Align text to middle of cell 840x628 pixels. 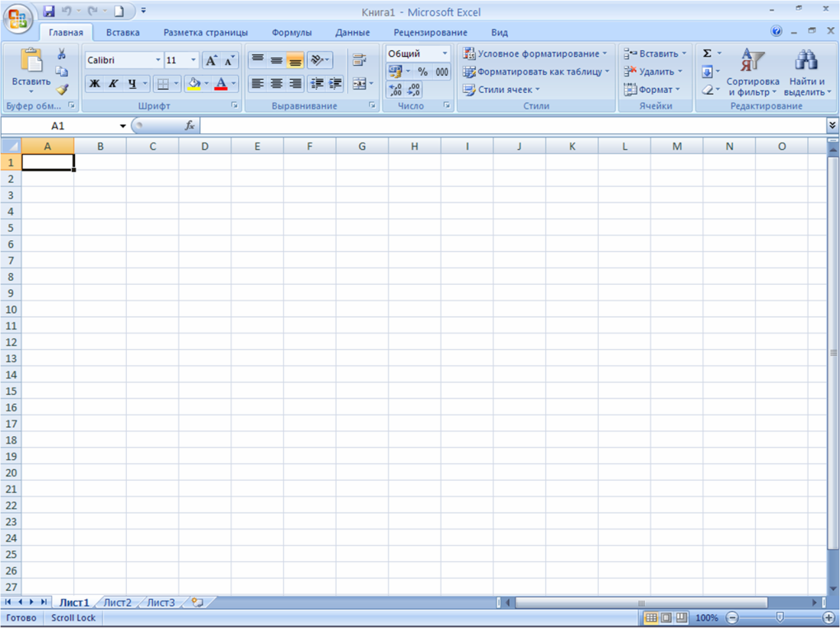(276, 60)
